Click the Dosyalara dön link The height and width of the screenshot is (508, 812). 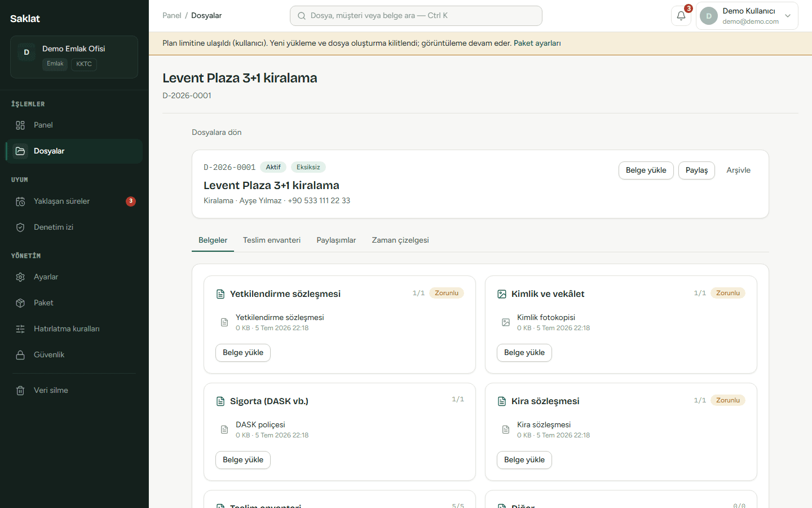tap(217, 133)
